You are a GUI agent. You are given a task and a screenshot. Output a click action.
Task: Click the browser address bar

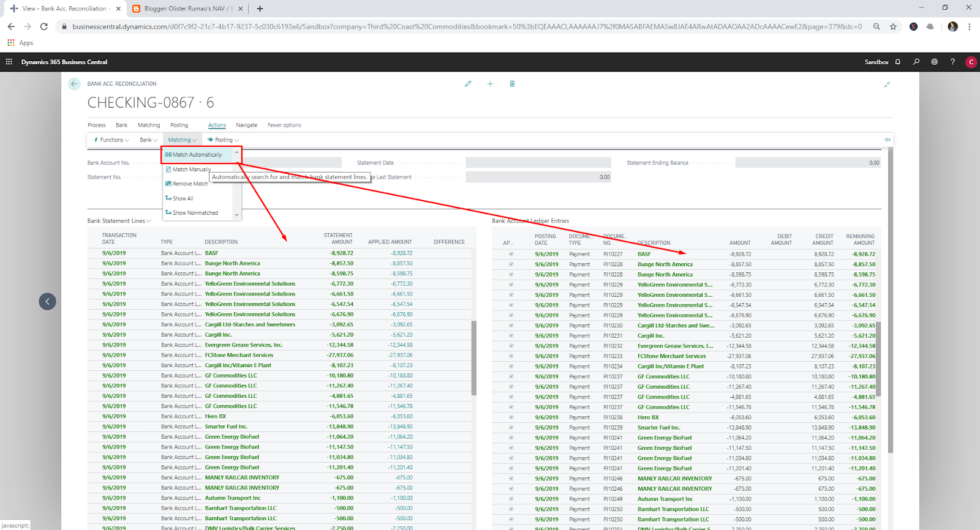[467, 26]
